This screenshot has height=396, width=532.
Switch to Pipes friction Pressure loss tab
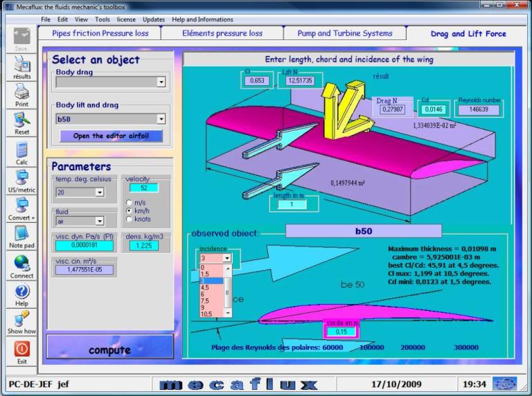click(x=100, y=33)
